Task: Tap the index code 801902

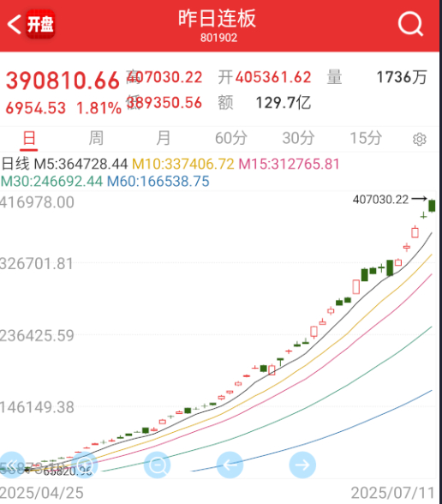Action: coord(218,38)
